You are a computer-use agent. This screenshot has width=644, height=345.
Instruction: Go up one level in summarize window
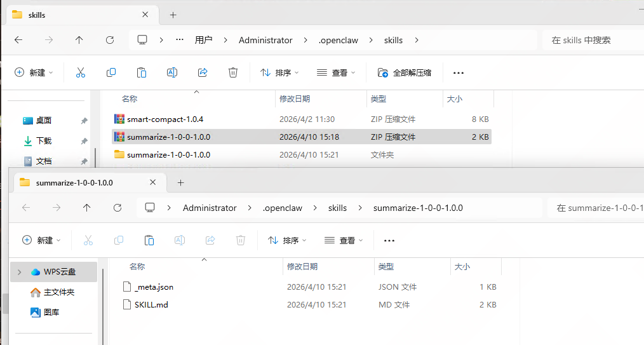[86, 208]
